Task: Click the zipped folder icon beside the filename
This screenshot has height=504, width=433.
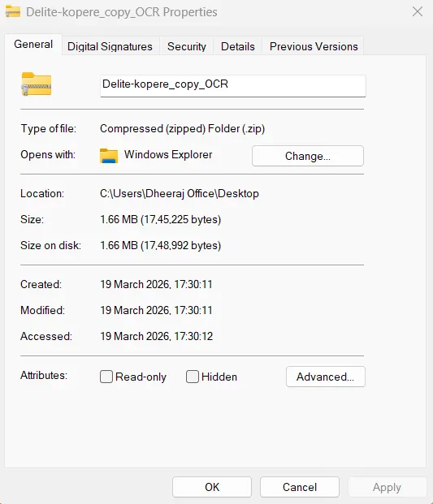Action: pyautogui.click(x=37, y=84)
